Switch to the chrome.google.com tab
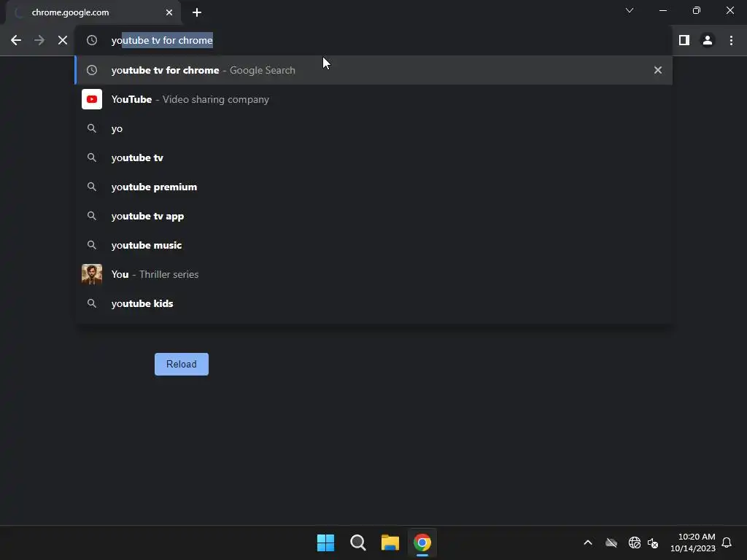 click(x=93, y=12)
